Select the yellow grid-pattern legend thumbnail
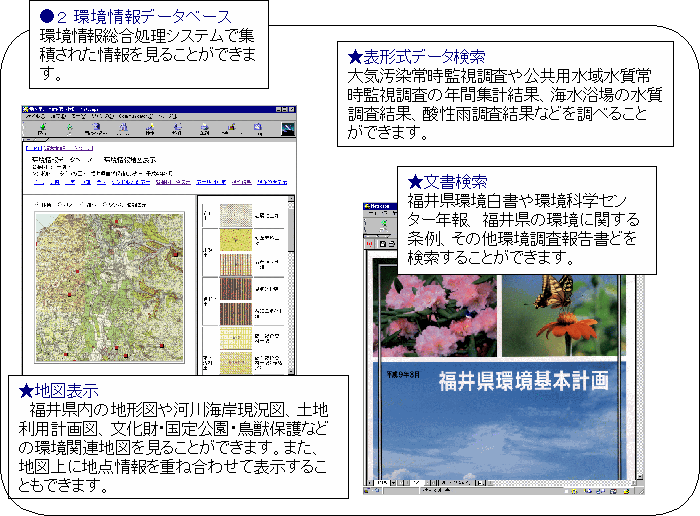Image resolution: width=700 pixels, height=516 pixels. (x=236, y=338)
